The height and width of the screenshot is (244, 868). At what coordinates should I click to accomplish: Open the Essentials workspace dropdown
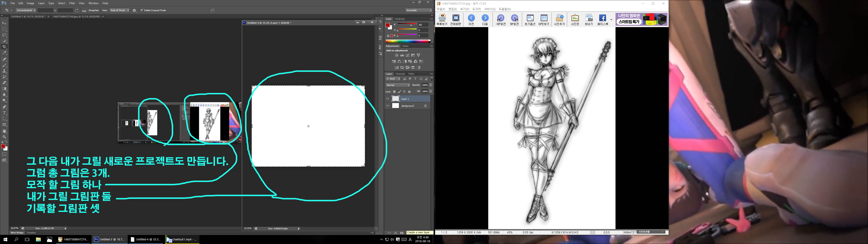pyautogui.click(x=419, y=10)
